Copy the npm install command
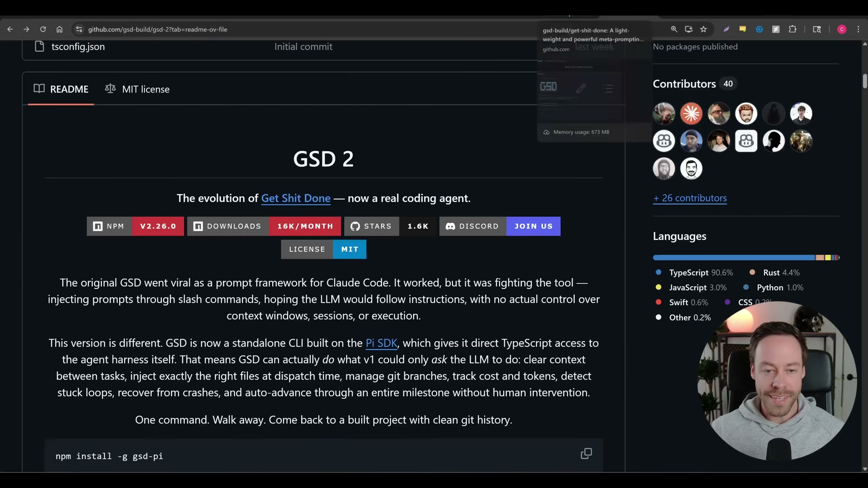The height and width of the screenshot is (488, 868). [586, 454]
